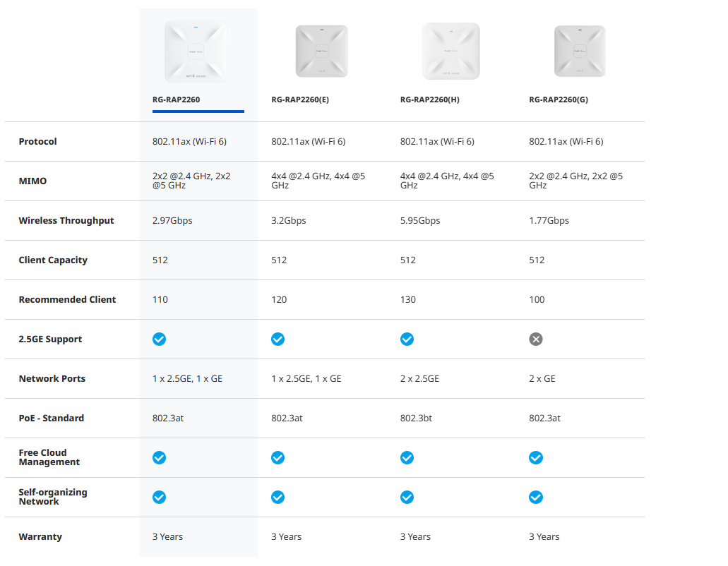728x566 pixels.
Task: Click Protocol value for RG-RAP2260
Action: [x=189, y=141]
